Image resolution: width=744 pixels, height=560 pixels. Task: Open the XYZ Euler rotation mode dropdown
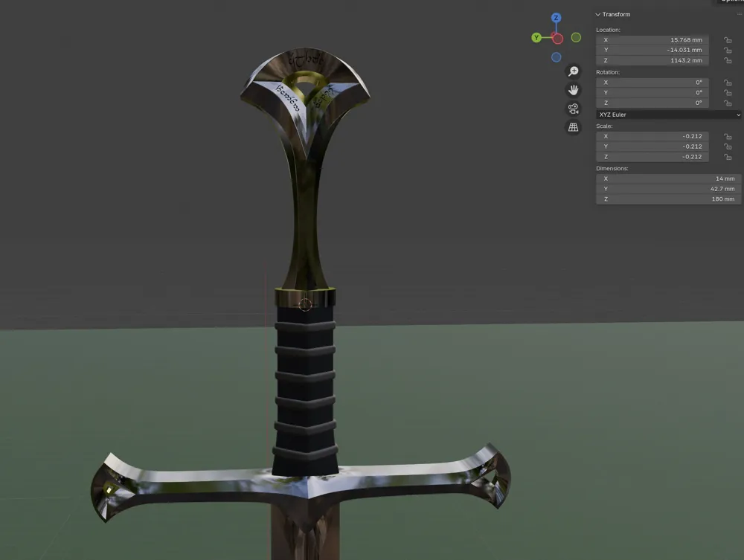click(x=668, y=115)
